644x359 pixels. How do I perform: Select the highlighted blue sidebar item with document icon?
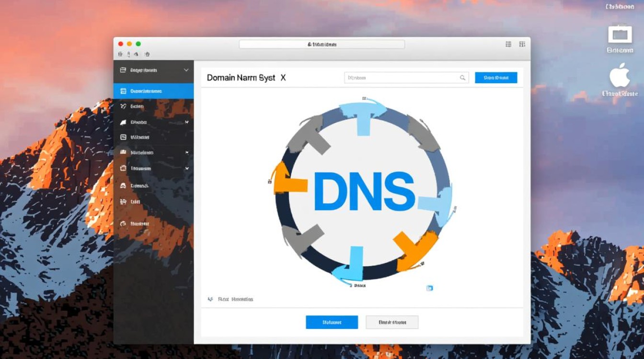coord(153,91)
